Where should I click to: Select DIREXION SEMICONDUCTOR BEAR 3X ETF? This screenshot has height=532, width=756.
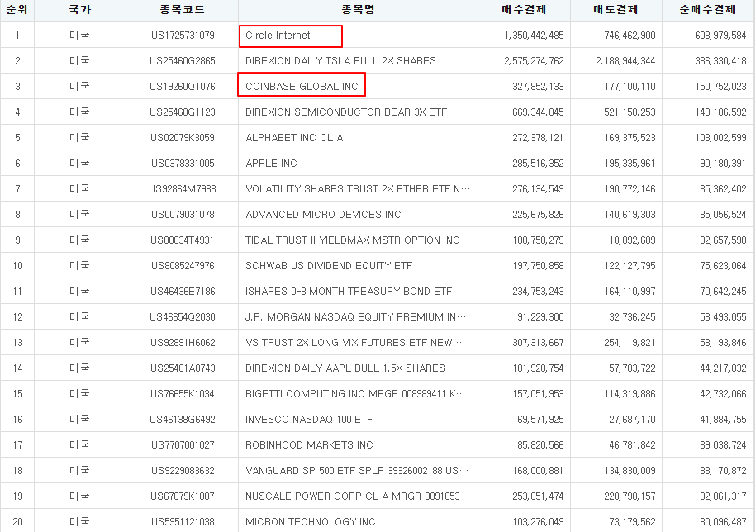[x=346, y=112]
